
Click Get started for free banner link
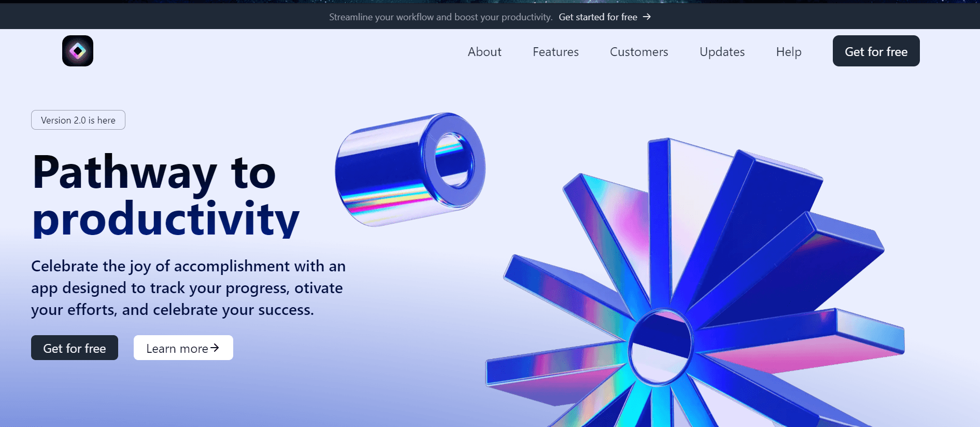[x=605, y=17]
